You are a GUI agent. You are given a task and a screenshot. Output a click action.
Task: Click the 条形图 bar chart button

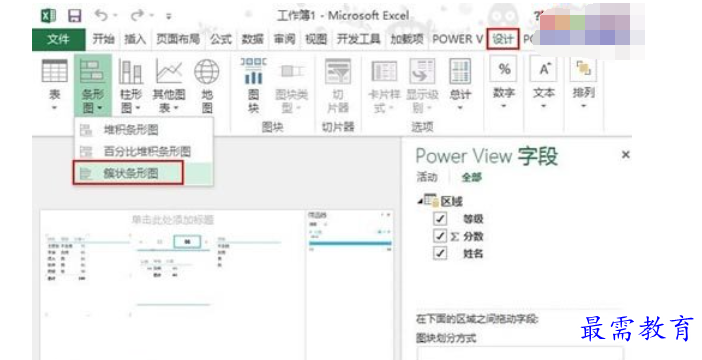[93, 85]
